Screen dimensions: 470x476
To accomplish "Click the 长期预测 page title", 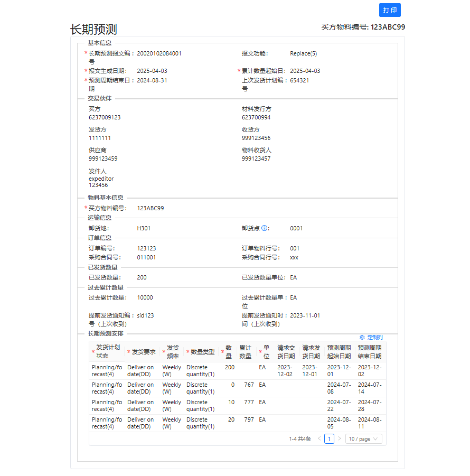I will 93,30.
